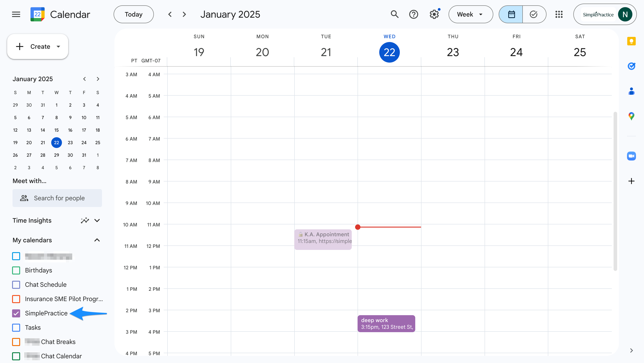Switch to the Tasks view tab
The height and width of the screenshot is (363, 644).
click(534, 14)
